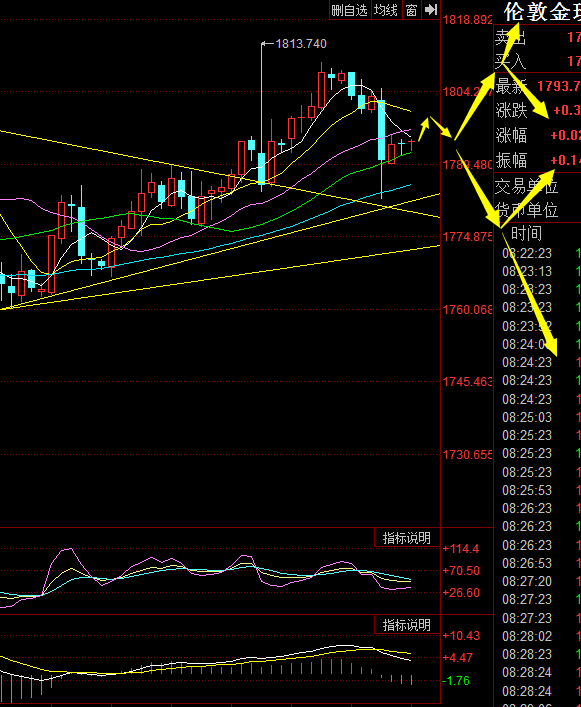The height and width of the screenshot is (707, 581).
Task: Open the 窗 window options button
Action: tap(411, 10)
